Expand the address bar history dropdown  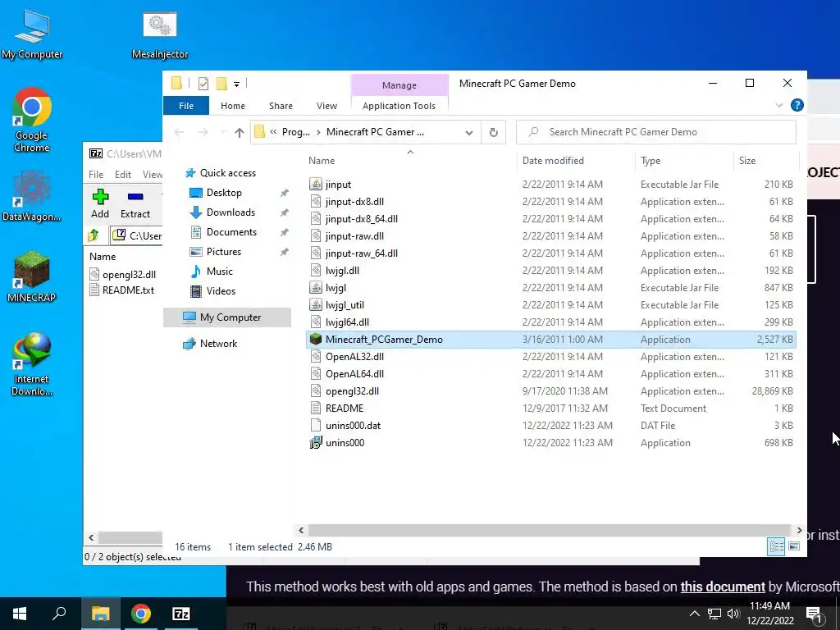point(469,132)
